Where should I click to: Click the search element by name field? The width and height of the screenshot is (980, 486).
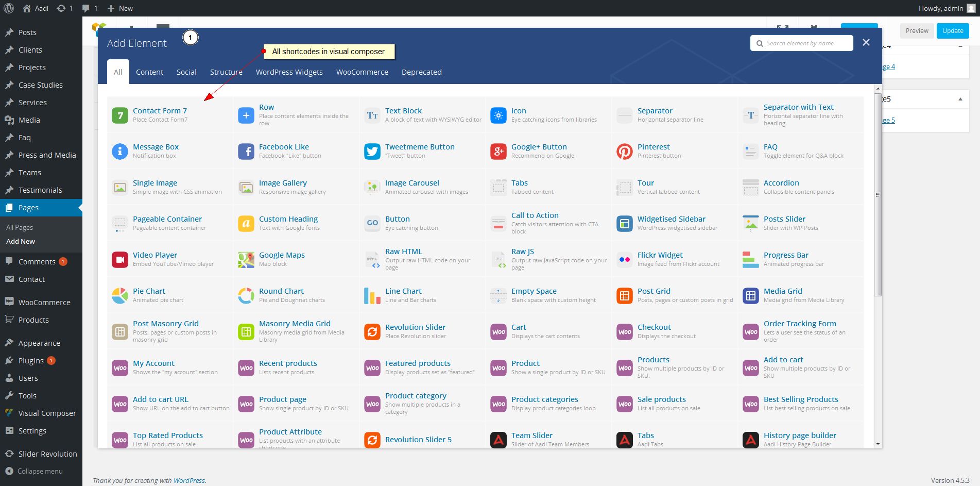coord(802,43)
